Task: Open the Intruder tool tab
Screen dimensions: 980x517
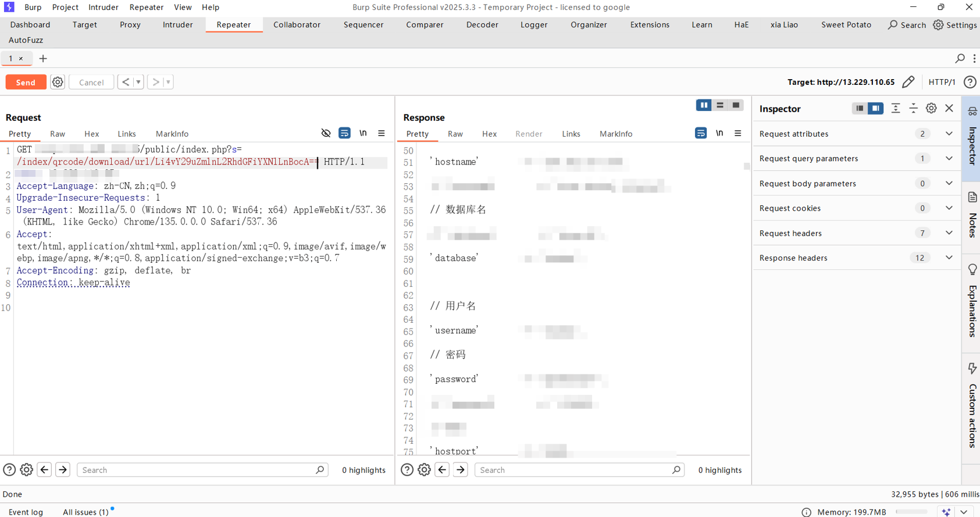Action: click(x=177, y=24)
